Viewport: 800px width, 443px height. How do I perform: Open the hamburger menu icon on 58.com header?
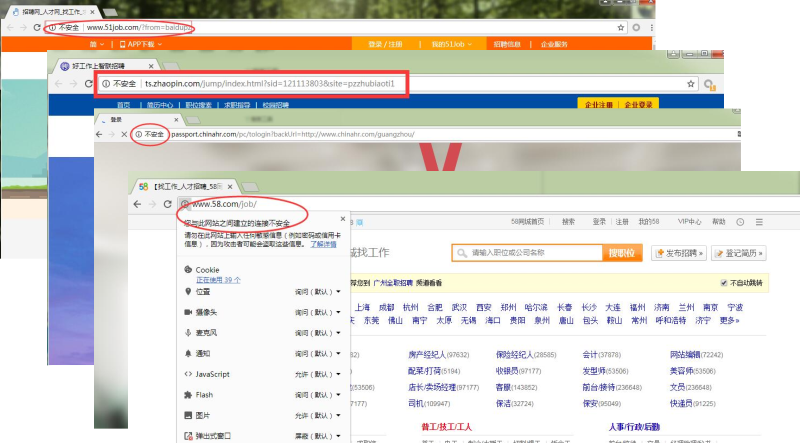(x=759, y=222)
